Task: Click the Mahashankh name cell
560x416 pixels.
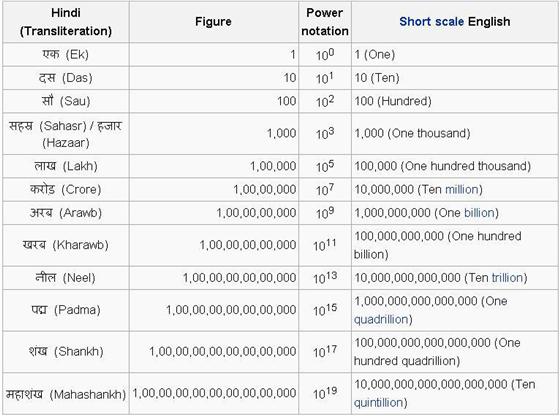Action: (66, 394)
